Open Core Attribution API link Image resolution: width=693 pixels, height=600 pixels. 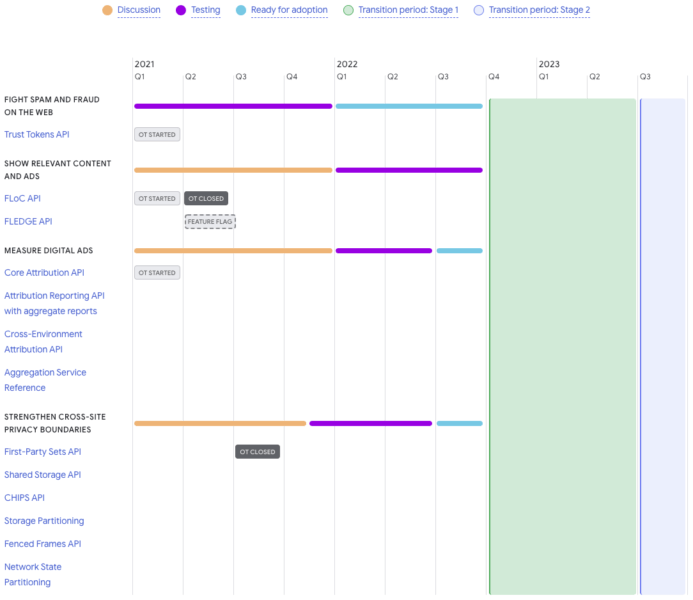tap(44, 272)
